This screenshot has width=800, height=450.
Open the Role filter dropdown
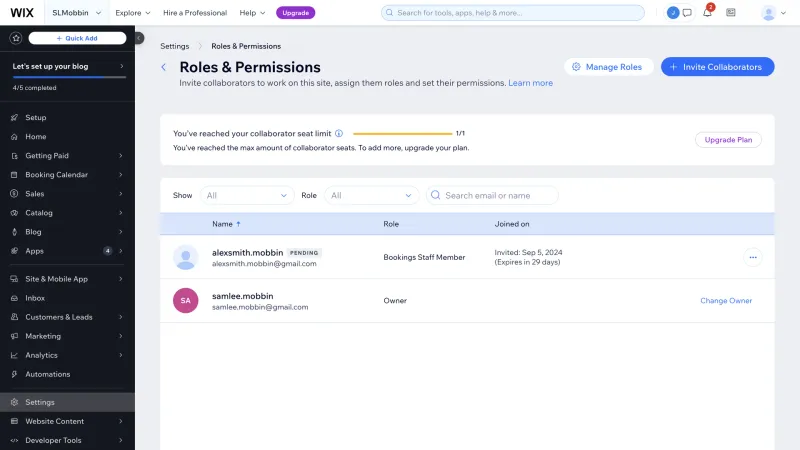pos(371,195)
